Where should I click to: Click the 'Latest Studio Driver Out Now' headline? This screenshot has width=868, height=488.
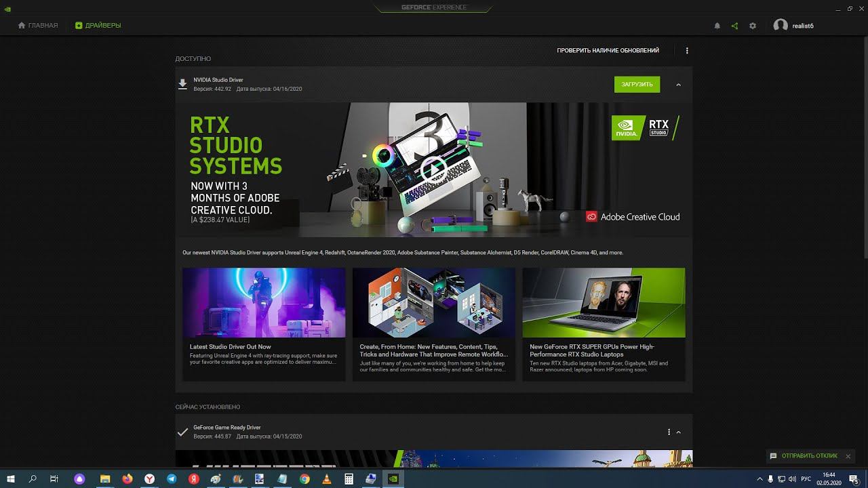pos(231,347)
